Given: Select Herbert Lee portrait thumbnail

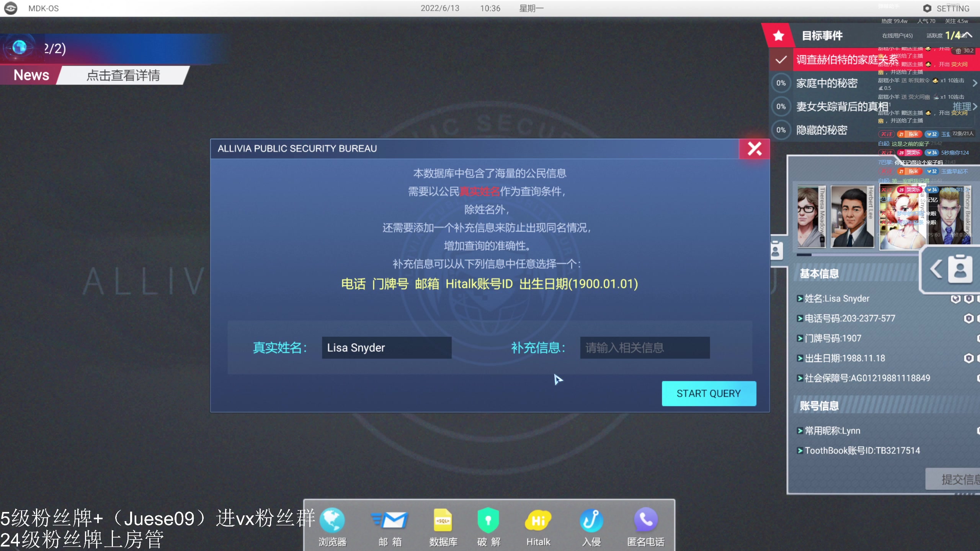Looking at the screenshot, I should (852, 217).
